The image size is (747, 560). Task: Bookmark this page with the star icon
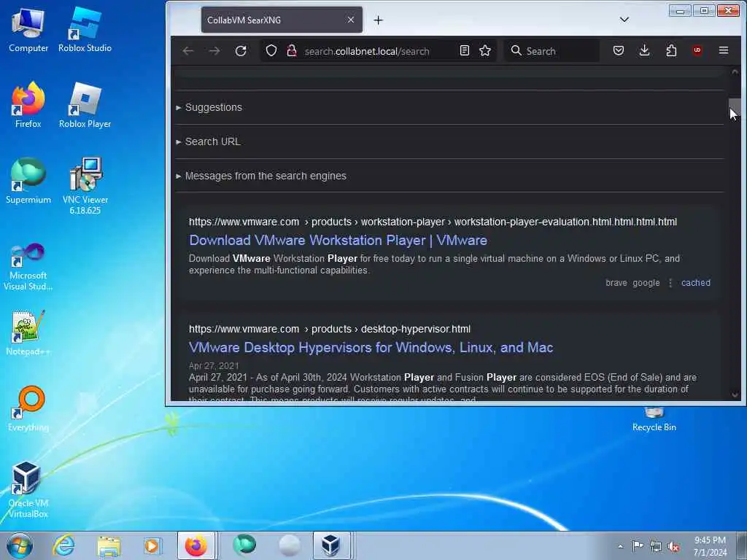click(485, 50)
